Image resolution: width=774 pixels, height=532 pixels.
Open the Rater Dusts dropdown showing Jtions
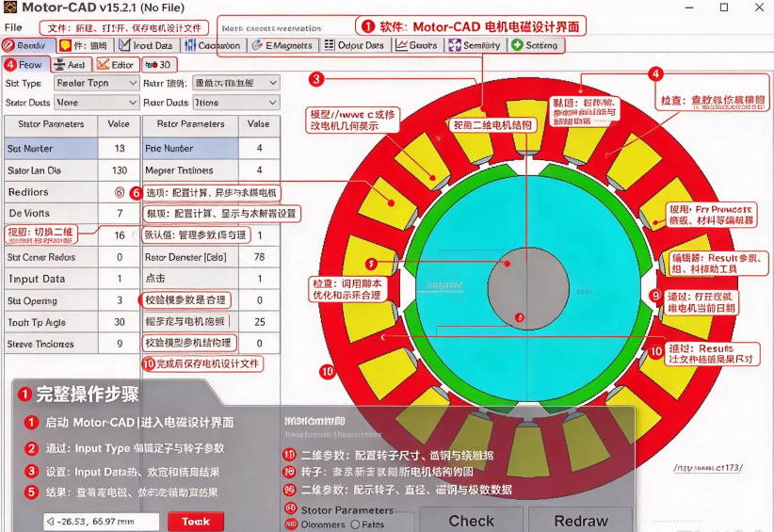(x=236, y=103)
